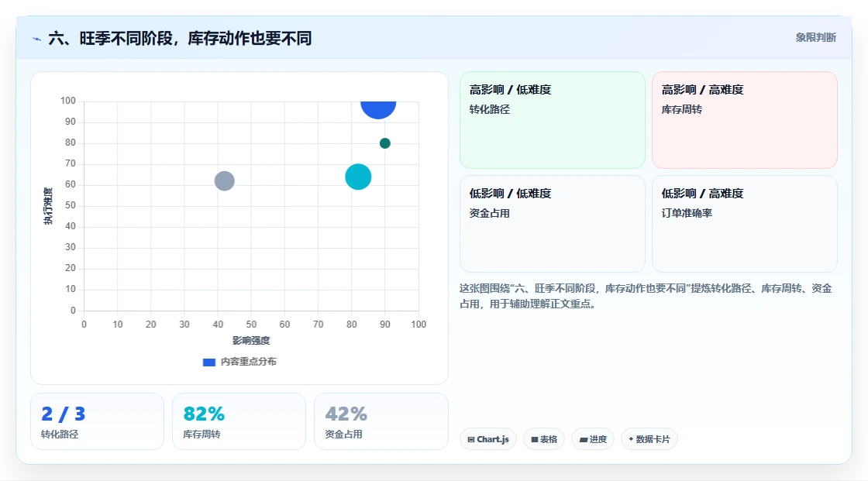Click the 82% value text
868x481 pixels.
[x=204, y=414]
